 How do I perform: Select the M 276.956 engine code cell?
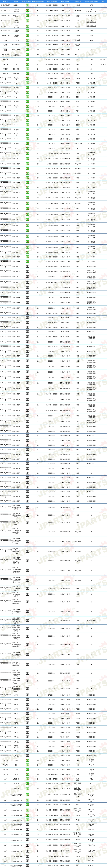[92, 148]
